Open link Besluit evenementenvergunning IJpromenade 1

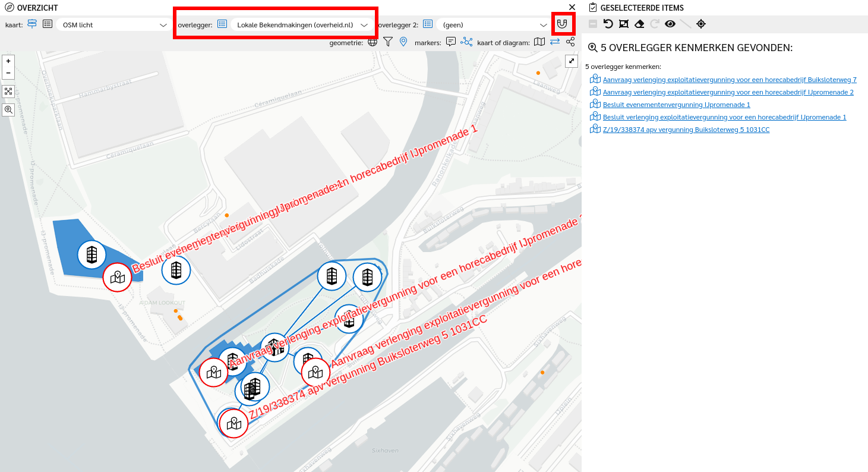tap(676, 105)
